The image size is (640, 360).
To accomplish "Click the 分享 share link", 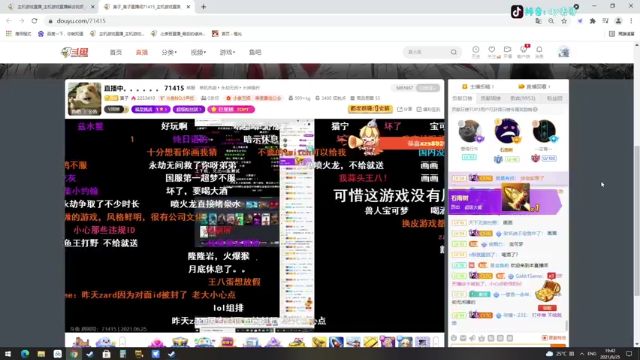I will (x=404, y=109).
